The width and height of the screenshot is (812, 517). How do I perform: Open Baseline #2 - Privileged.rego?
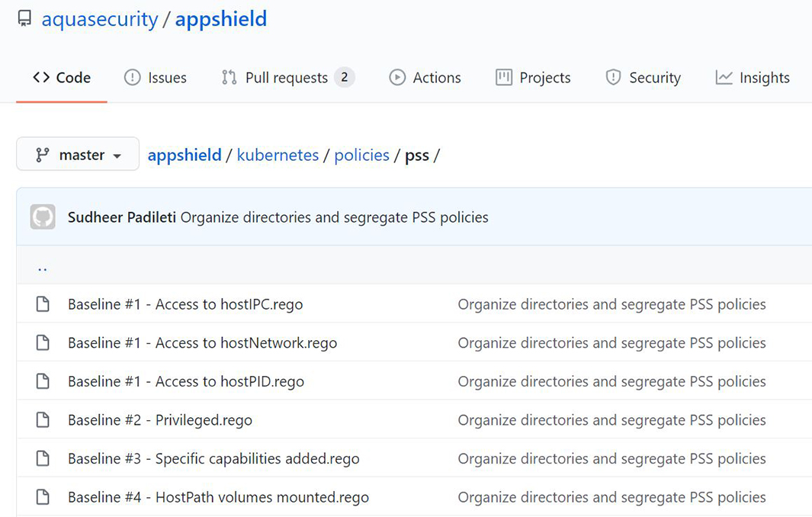point(160,419)
